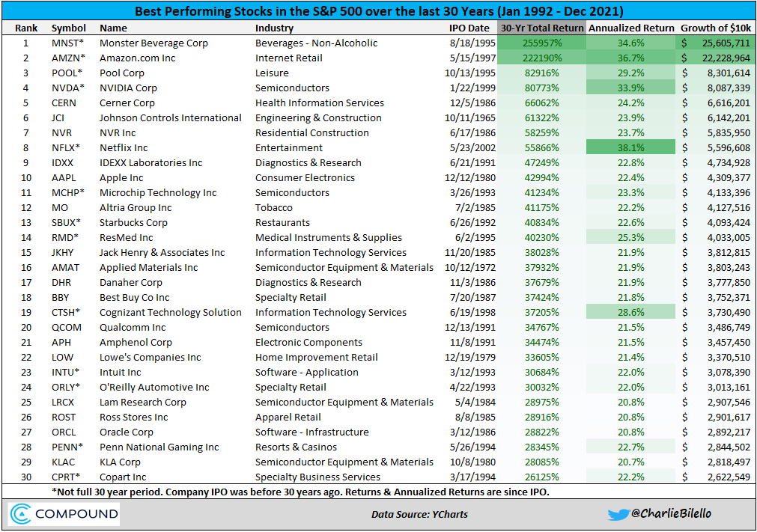Click NVIDIA's 33.9% annualized return cell
The width and height of the screenshot is (757, 532).
[630, 88]
